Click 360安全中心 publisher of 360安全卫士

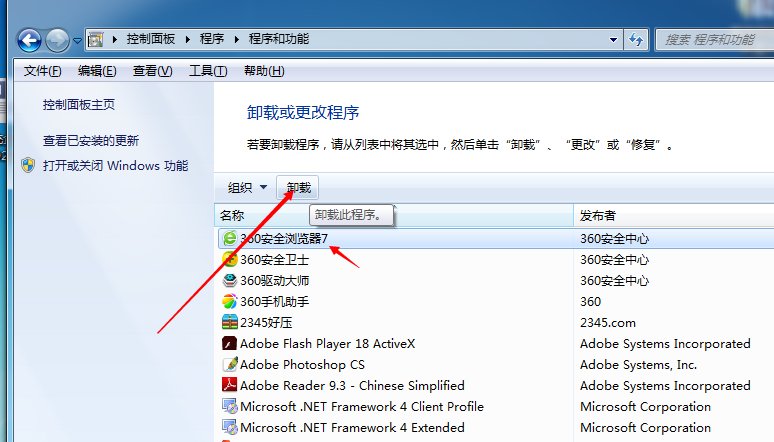pyautogui.click(x=615, y=259)
